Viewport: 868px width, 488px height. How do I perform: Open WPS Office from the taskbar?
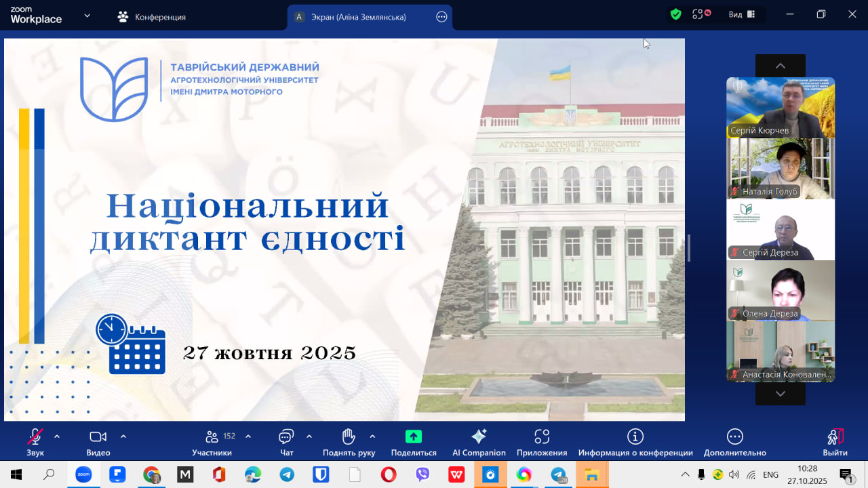456,474
